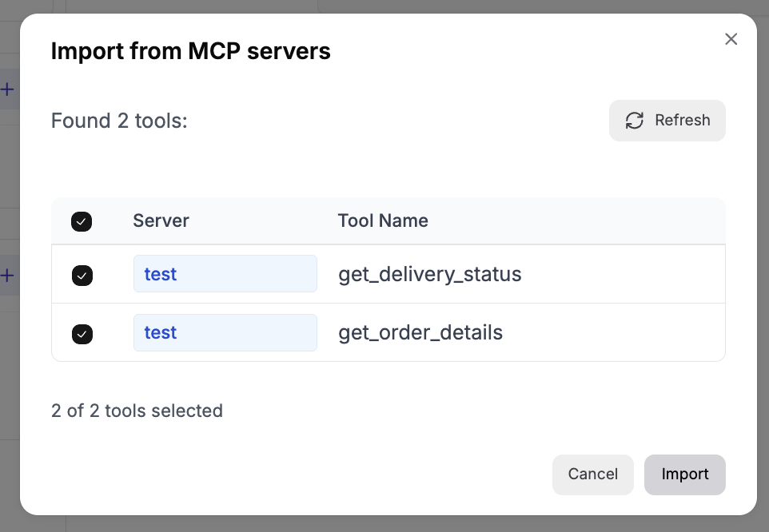Click the test server tag for get_order_details
This screenshot has height=532, width=769.
click(x=225, y=332)
